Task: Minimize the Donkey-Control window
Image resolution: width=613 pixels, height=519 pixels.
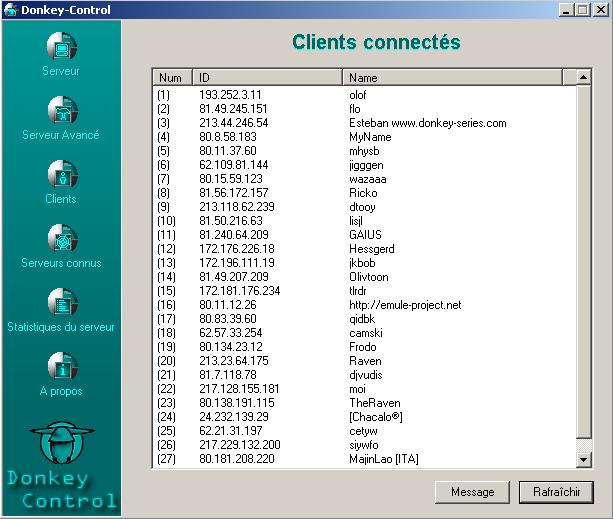Action: pos(565,10)
